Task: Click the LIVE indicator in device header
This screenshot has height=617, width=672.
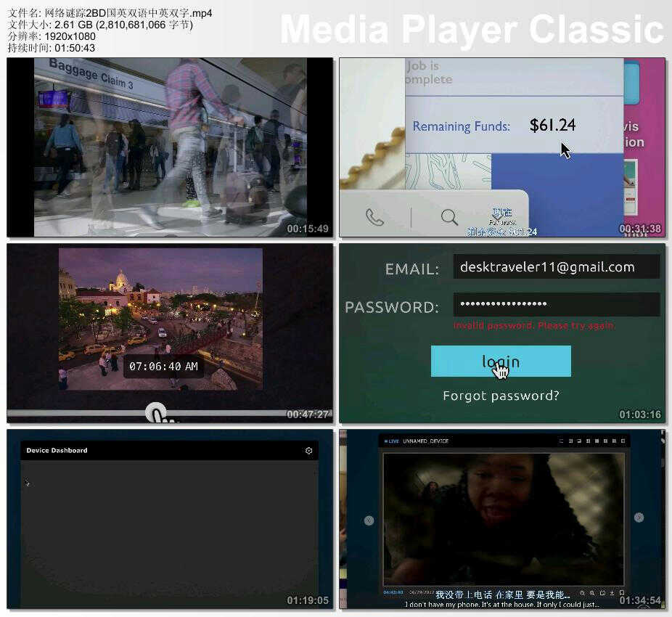Action: [x=393, y=441]
